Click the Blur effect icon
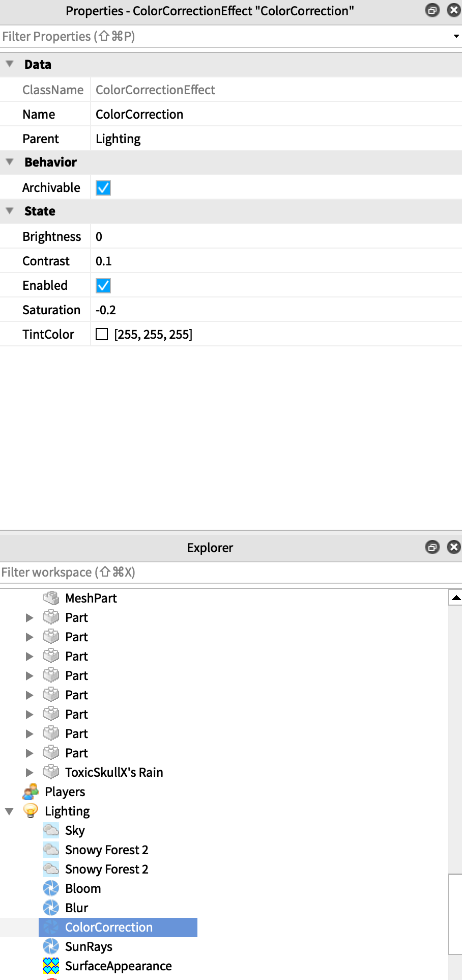The width and height of the screenshot is (462, 980). [x=51, y=908]
